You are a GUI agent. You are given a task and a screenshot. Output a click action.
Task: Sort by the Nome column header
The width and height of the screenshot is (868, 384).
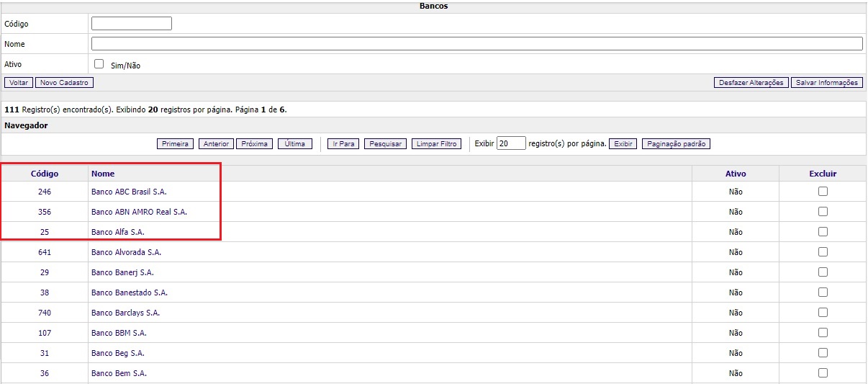click(103, 174)
